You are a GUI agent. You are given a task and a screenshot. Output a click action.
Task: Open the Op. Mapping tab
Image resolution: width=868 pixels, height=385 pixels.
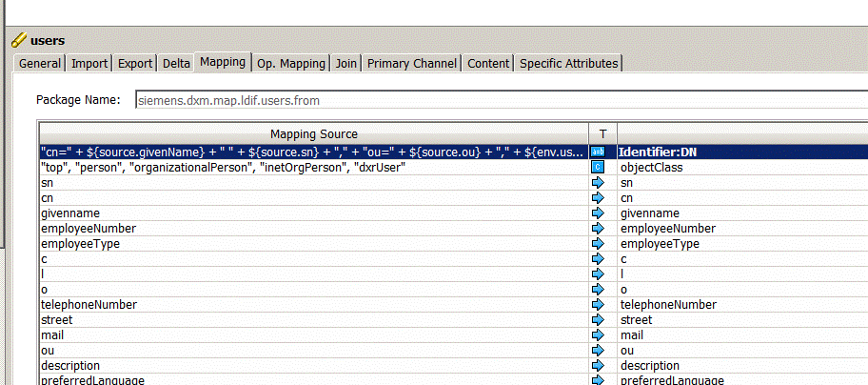290,64
